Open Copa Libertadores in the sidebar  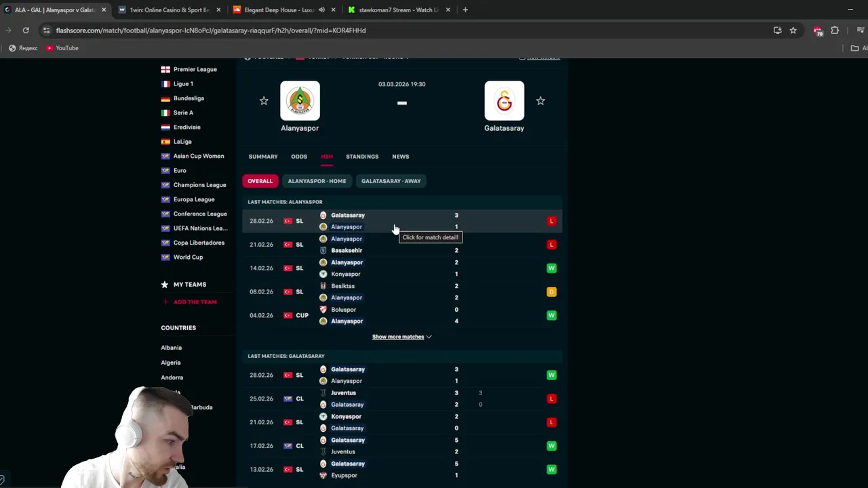[x=199, y=243]
